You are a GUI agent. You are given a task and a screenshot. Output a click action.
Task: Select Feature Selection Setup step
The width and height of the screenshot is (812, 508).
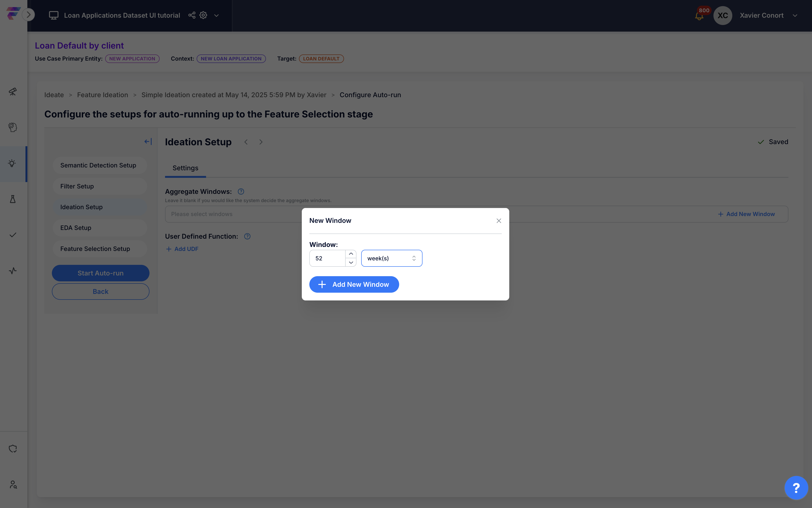point(100,249)
